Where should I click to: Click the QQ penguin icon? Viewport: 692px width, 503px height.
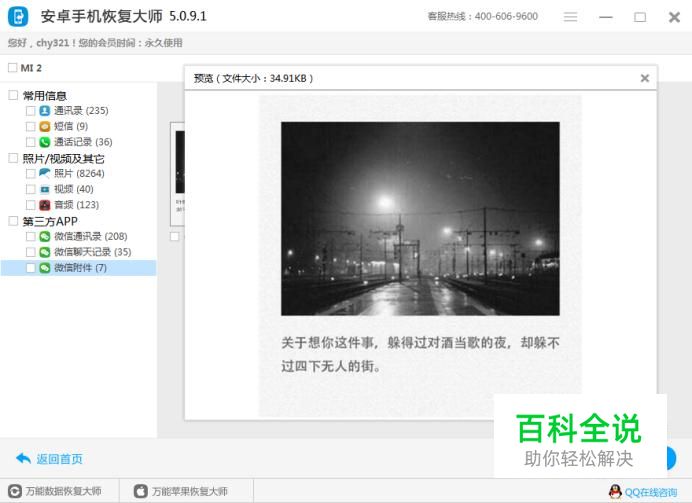615,492
